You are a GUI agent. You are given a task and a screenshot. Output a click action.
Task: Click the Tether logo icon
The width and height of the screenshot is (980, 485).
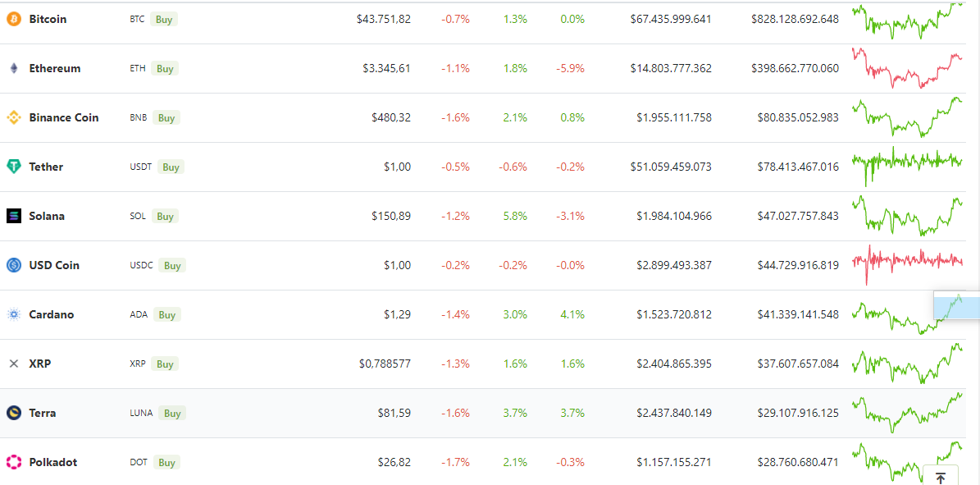click(14, 167)
